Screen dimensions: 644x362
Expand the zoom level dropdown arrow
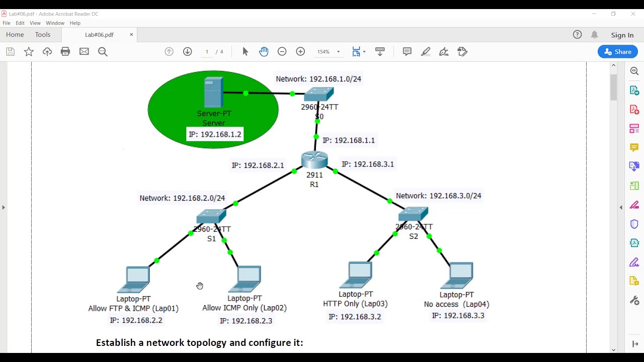pyautogui.click(x=338, y=52)
